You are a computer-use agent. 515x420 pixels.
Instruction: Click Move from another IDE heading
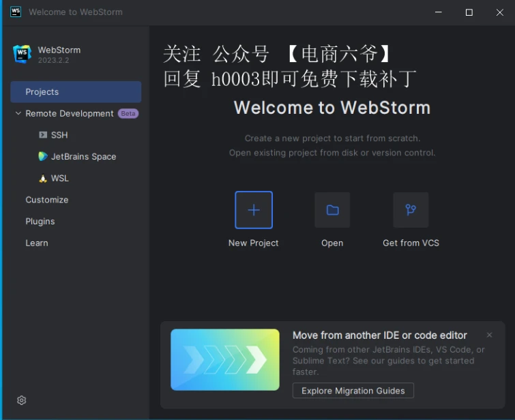(380, 335)
